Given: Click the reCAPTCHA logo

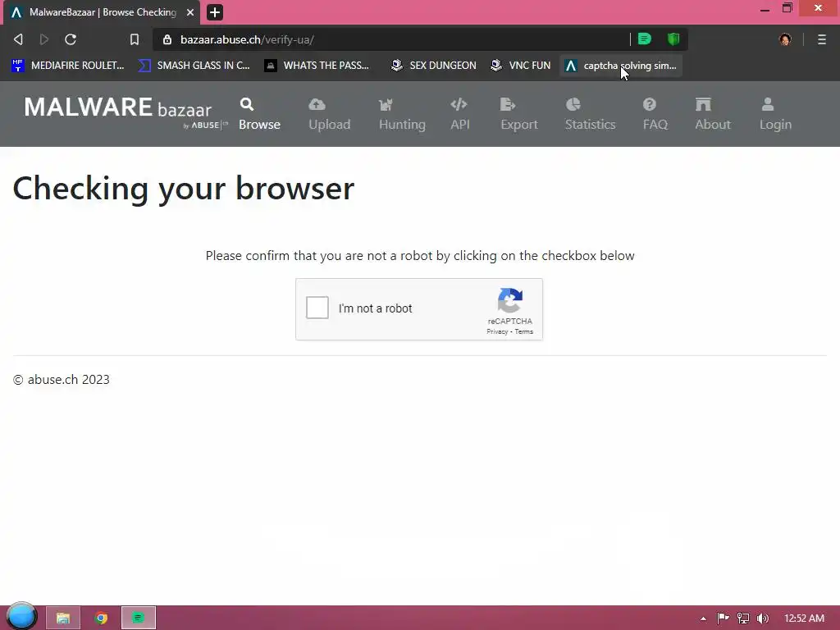Looking at the screenshot, I should tap(509, 300).
